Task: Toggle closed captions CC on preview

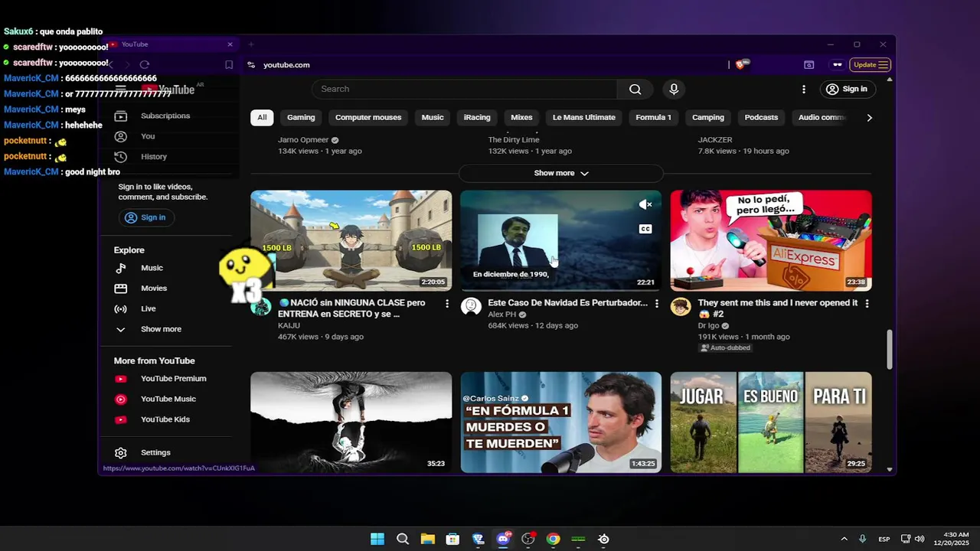Action: point(645,229)
